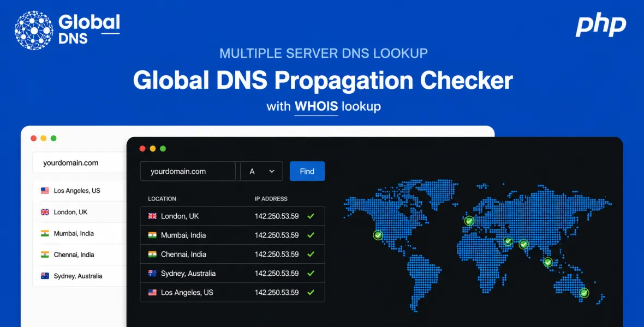Image resolution: width=644 pixels, height=327 pixels.
Task: Click the India flag in light window Mumbai row
Action: pyautogui.click(x=45, y=233)
